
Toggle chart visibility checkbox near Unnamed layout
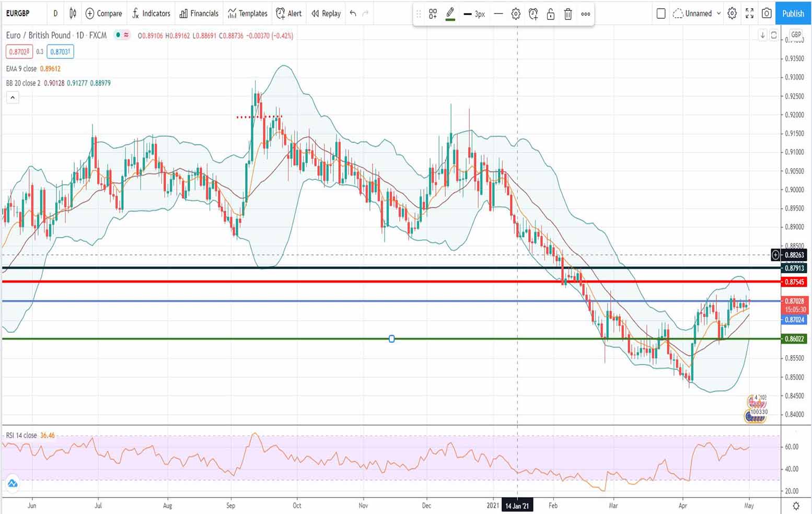click(660, 14)
